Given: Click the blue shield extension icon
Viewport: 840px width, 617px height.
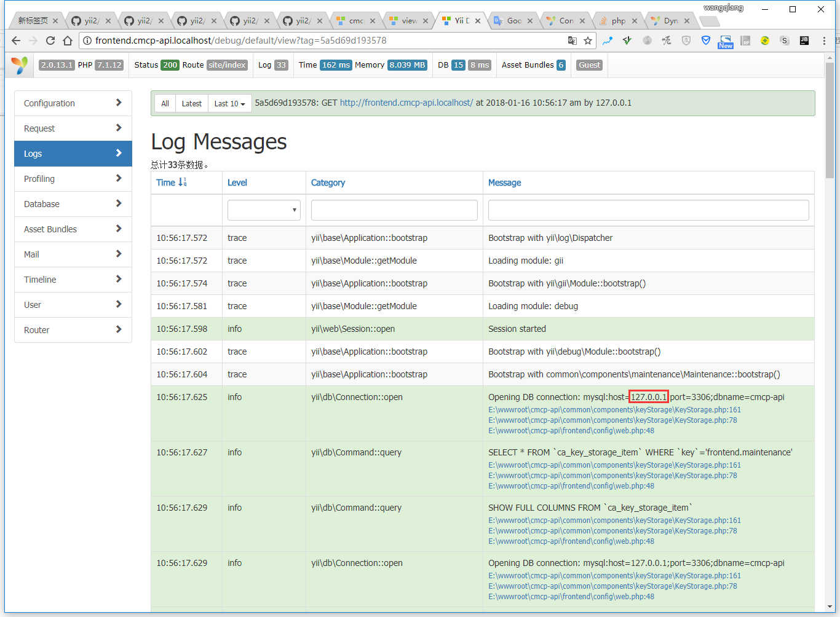Looking at the screenshot, I should [x=706, y=41].
